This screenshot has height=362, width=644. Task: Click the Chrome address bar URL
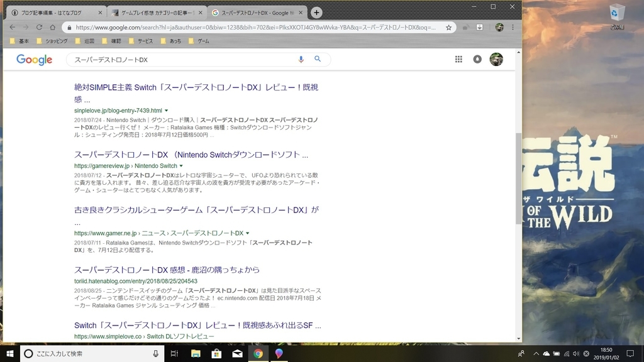point(255,28)
